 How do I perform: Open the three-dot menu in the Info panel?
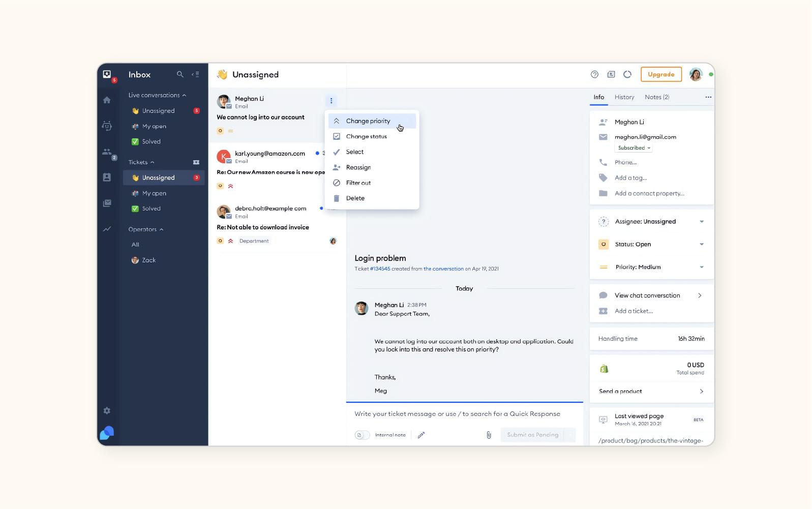pyautogui.click(x=708, y=97)
